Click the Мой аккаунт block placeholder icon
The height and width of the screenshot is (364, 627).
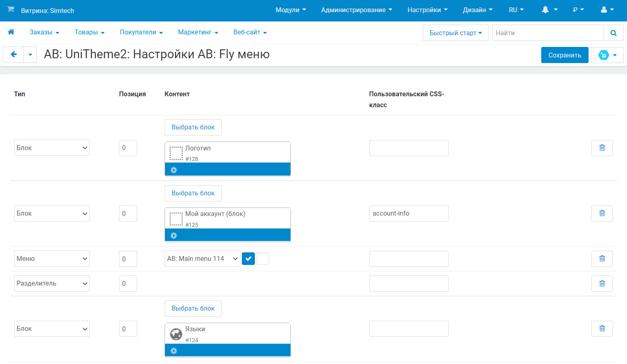[176, 219]
